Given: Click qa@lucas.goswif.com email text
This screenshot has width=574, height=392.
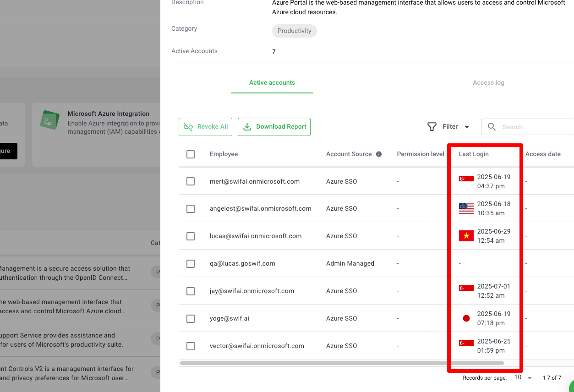Looking at the screenshot, I should tap(242, 264).
